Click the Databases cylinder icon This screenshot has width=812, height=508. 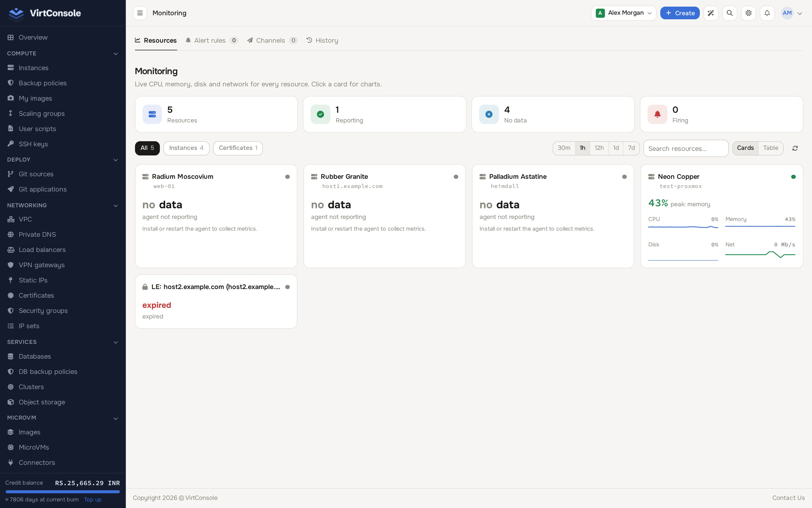pos(11,356)
